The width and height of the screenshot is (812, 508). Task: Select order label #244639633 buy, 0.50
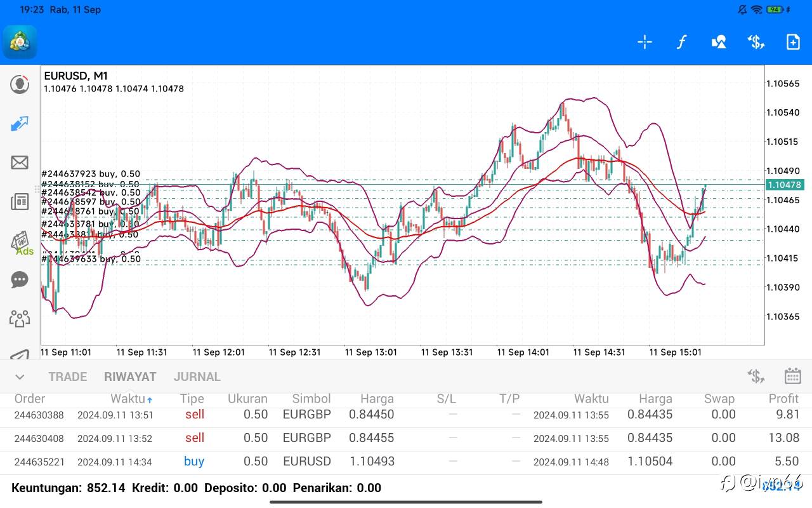coord(91,259)
